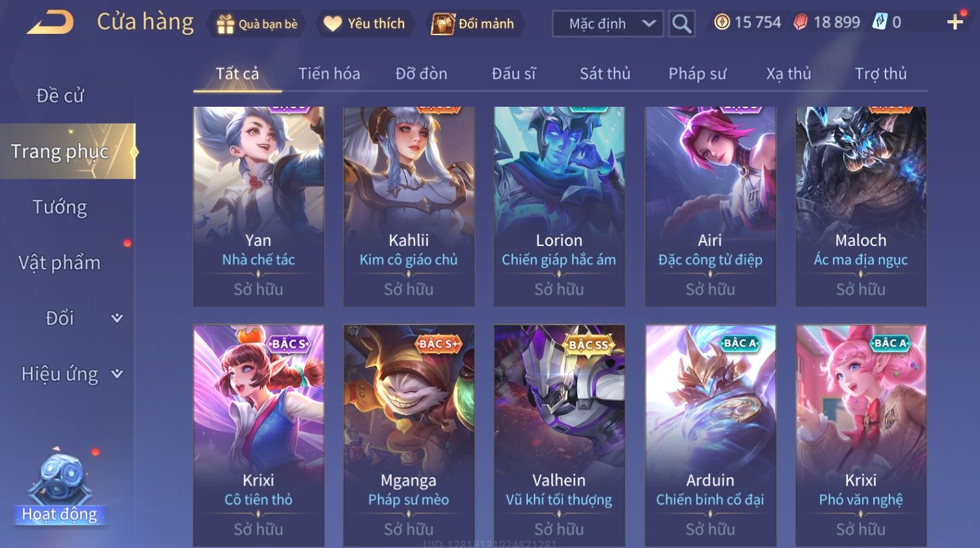Select the Trợ thủ tab
The height and width of the screenshot is (548, 980).
tap(880, 74)
